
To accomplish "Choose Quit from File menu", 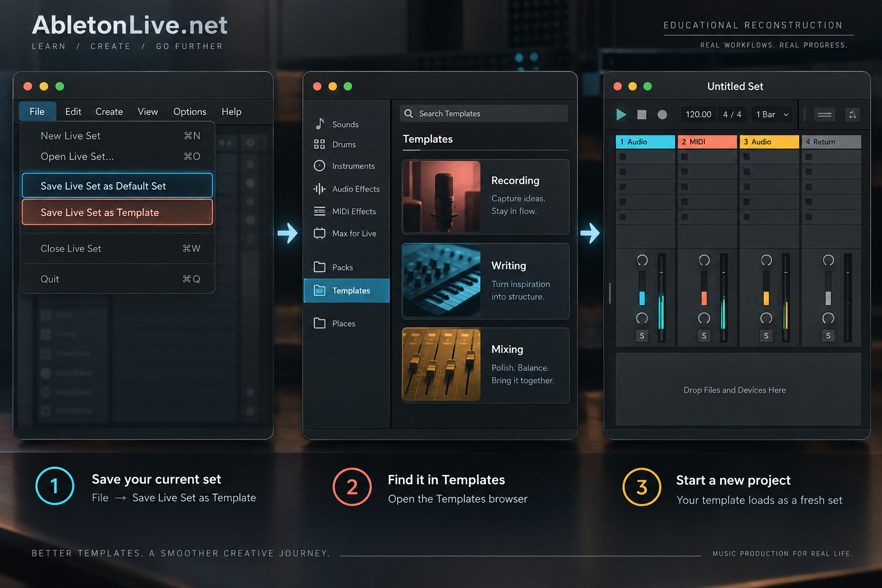I will (118, 278).
